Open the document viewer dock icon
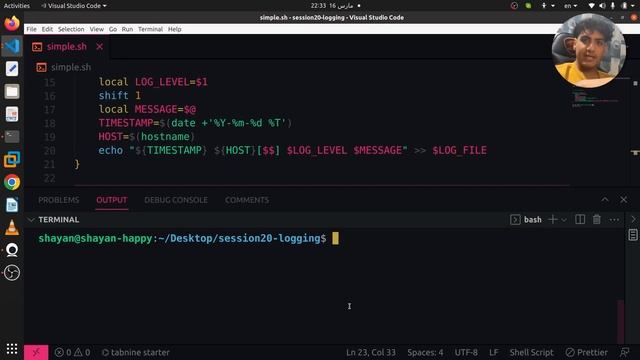 click(x=12, y=114)
